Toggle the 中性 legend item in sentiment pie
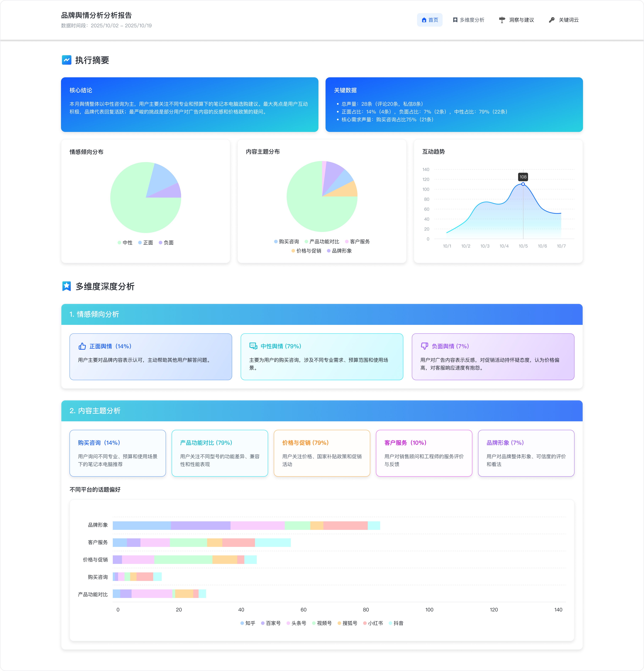 click(x=125, y=242)
